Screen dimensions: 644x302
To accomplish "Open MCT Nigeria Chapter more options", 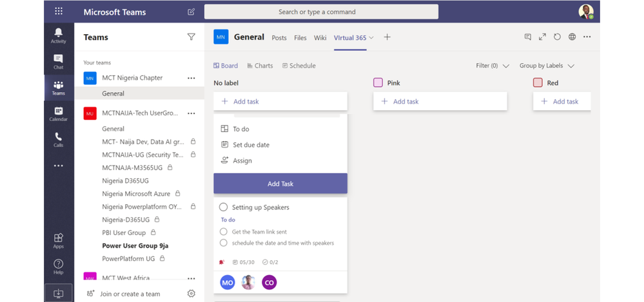I will click(191, 78).
